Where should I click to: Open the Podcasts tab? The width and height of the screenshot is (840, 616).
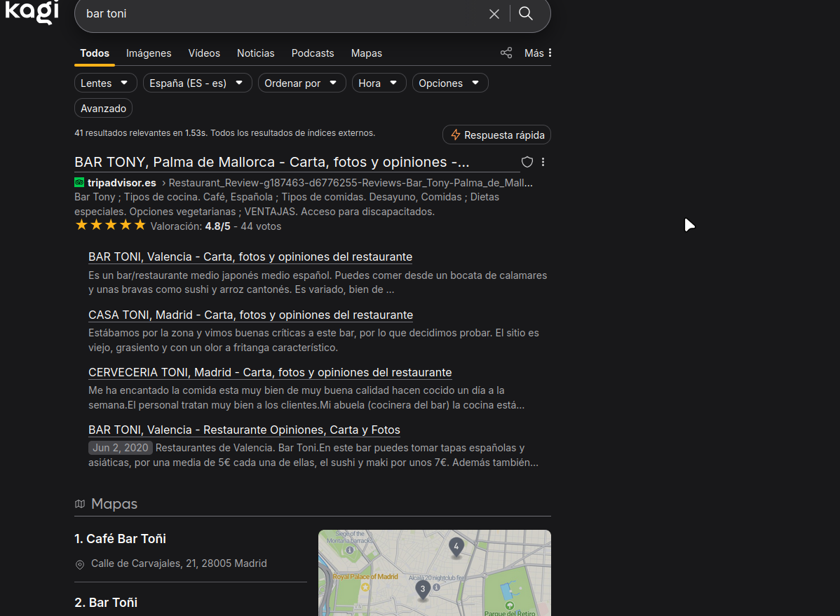[x=312, y=53]
